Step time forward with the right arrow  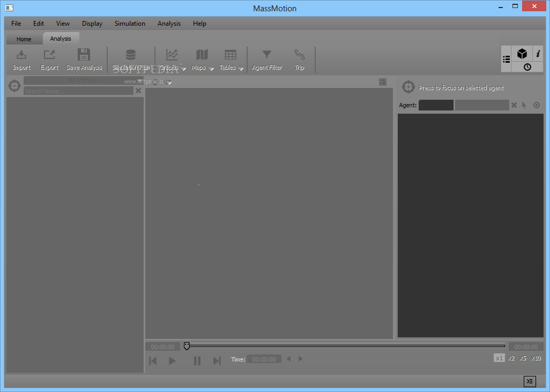pos(300,359)
